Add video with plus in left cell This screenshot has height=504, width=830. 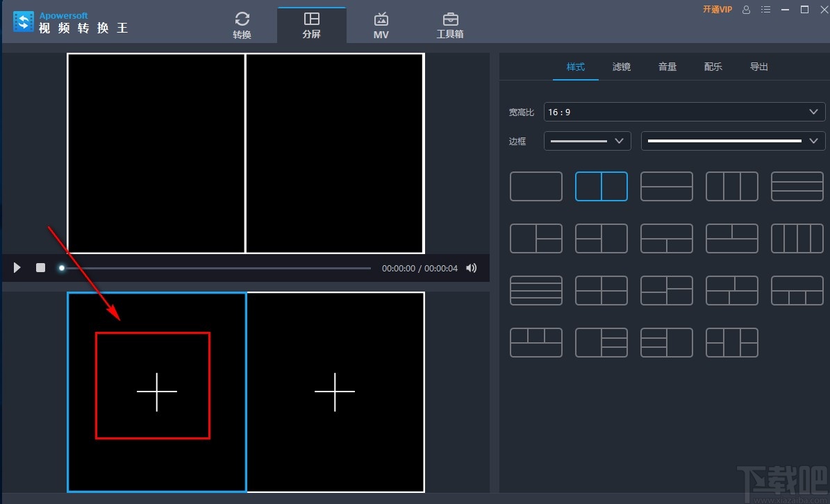pos(157,392)
